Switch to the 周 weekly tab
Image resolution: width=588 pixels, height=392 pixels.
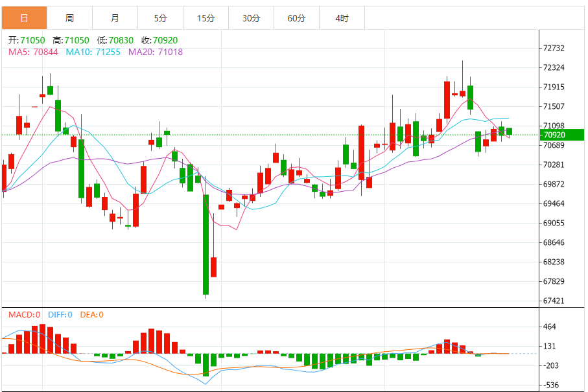click(x=70, y=18)
